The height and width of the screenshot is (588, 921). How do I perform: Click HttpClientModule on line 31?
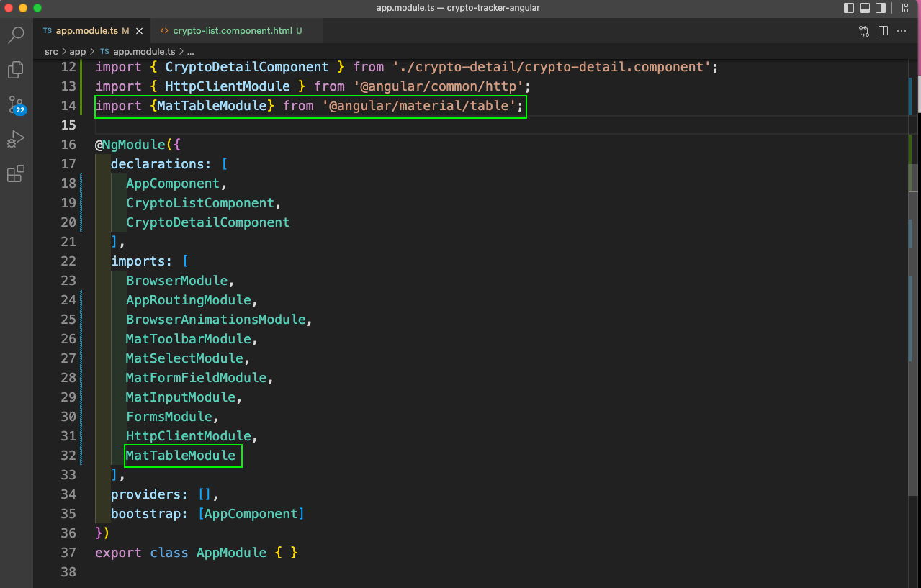[x=189, y=436]
